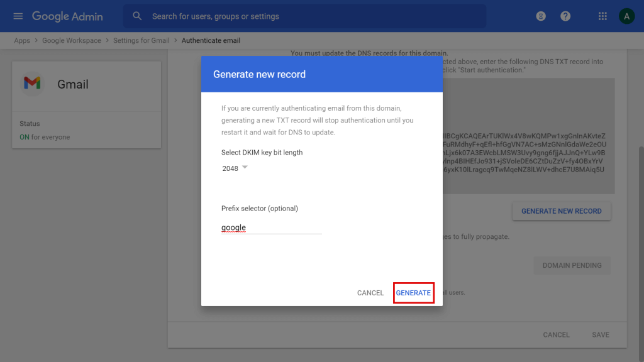
Task: Open the Google apps grid
Action: tap(602, 16)
